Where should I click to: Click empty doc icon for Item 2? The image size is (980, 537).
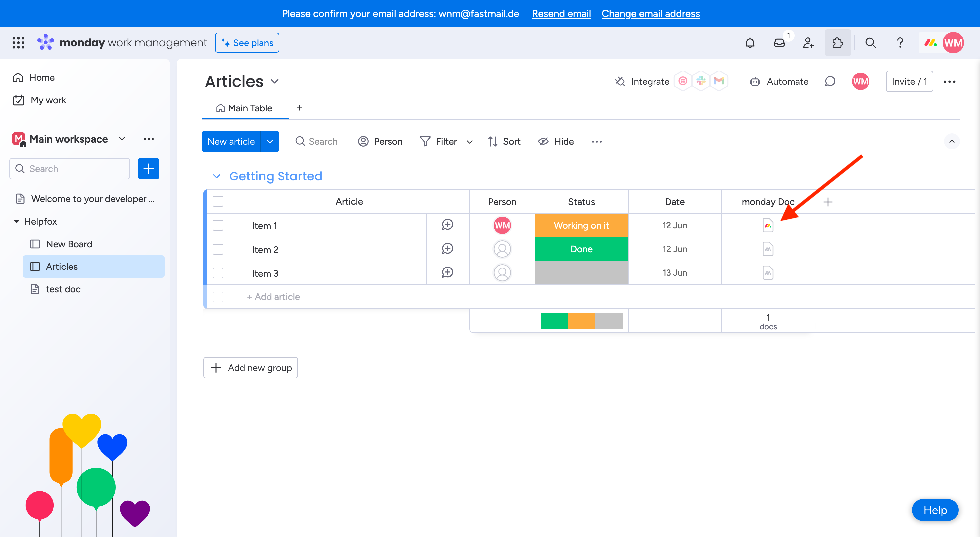[x=768, y=249]
